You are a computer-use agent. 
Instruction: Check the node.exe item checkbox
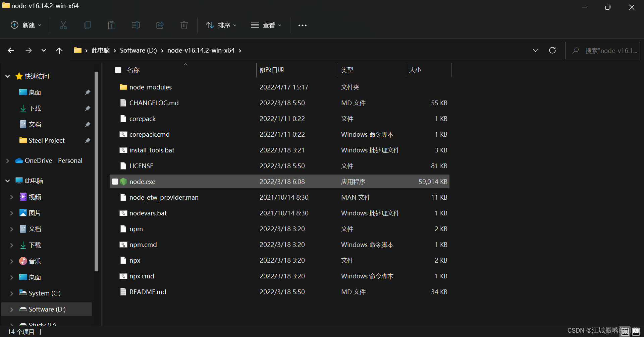115,182
